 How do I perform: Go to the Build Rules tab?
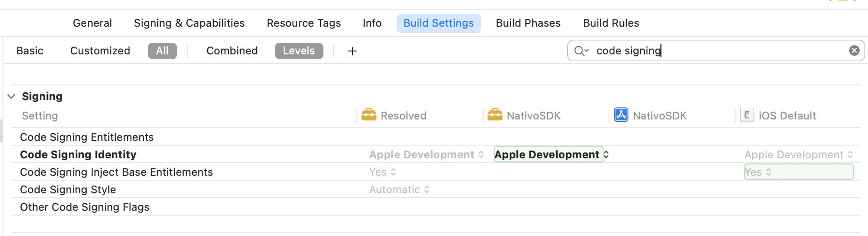[x=611, y=23]
